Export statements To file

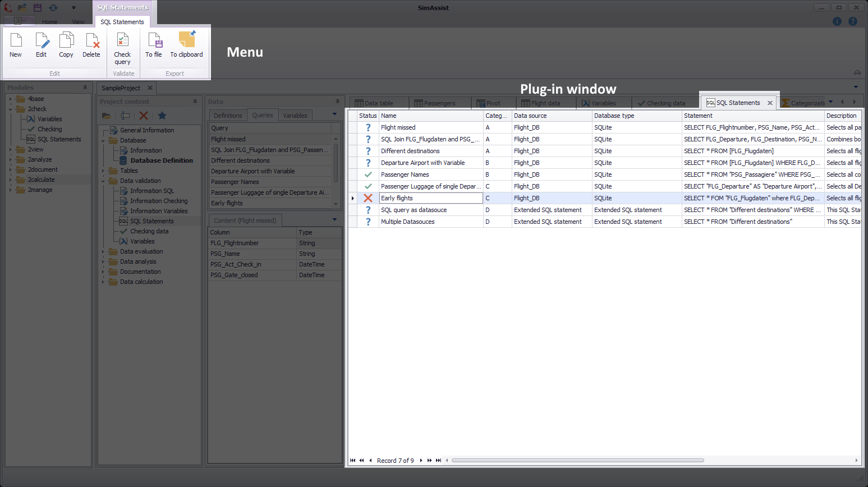click(154, 45)
